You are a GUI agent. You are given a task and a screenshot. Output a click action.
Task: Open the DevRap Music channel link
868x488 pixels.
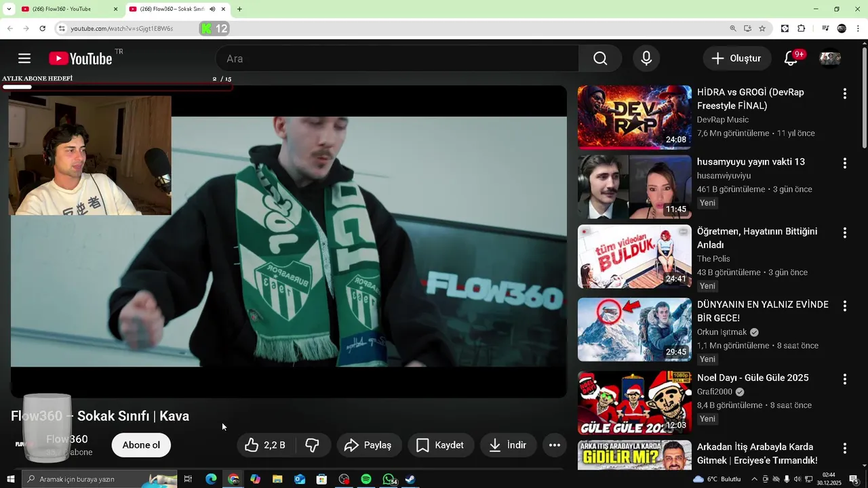click(x=723, y=119)
